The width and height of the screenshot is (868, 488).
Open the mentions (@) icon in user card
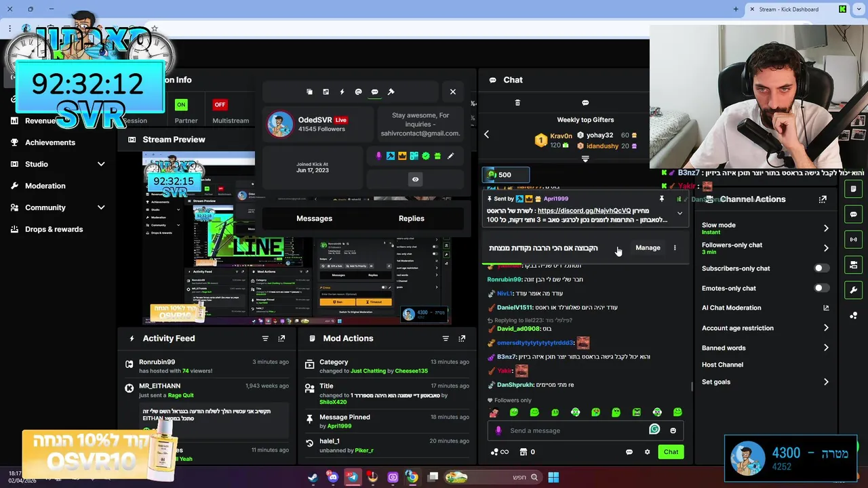pos(358,91)
